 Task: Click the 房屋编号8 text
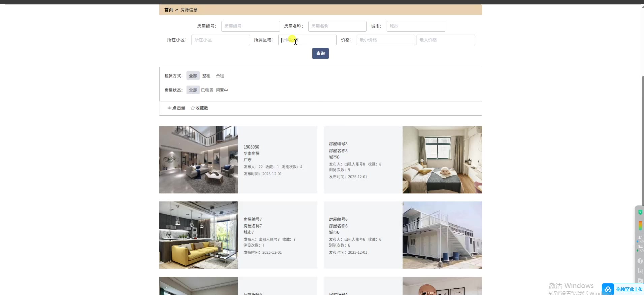coord(339,144)
